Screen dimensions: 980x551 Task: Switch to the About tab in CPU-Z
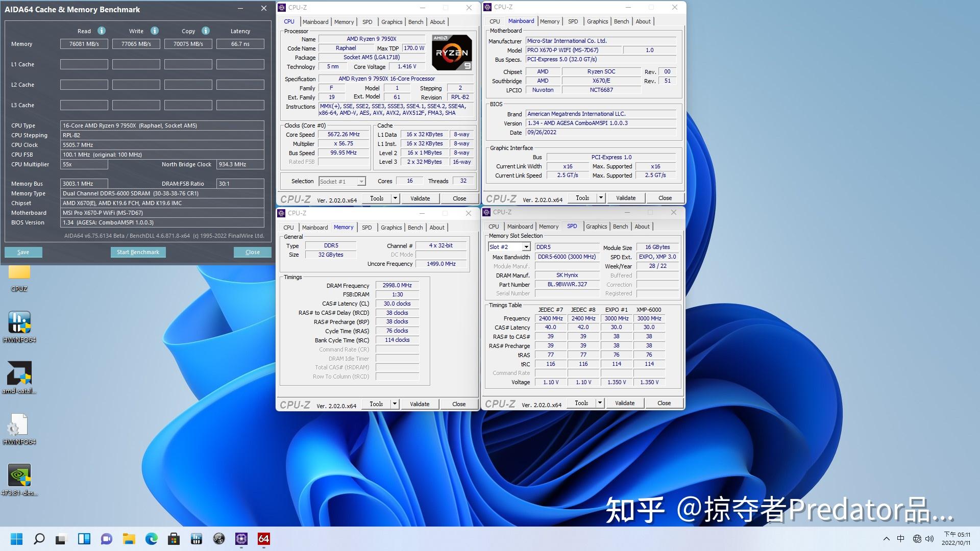pos(437,21)
